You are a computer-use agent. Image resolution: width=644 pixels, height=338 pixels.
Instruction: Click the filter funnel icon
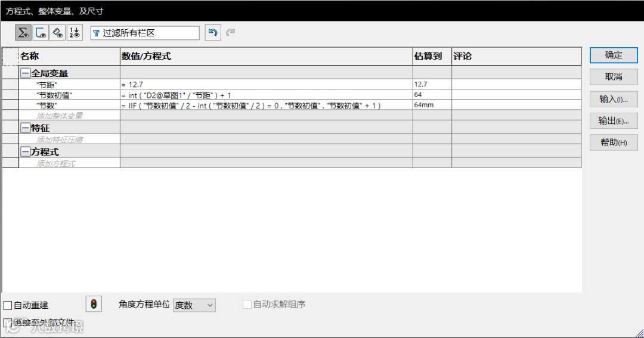(96, 33)
